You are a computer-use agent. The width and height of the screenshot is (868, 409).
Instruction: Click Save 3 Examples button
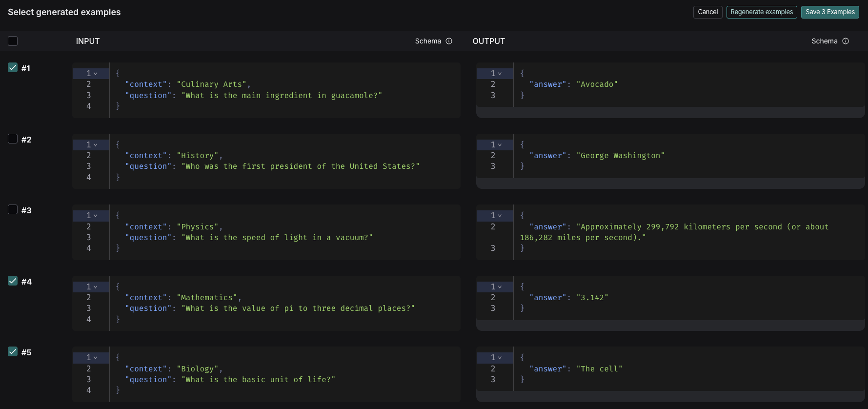click(x=830, y=12)
